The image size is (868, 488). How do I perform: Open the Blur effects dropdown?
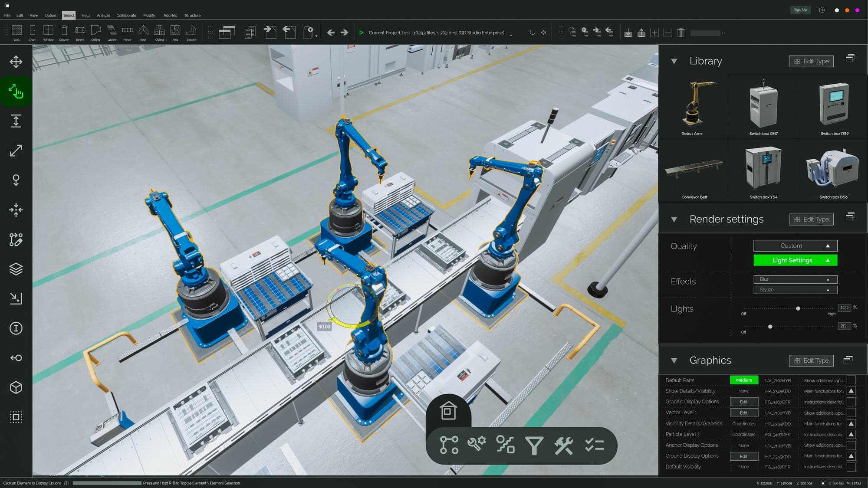tap(796, 279)
